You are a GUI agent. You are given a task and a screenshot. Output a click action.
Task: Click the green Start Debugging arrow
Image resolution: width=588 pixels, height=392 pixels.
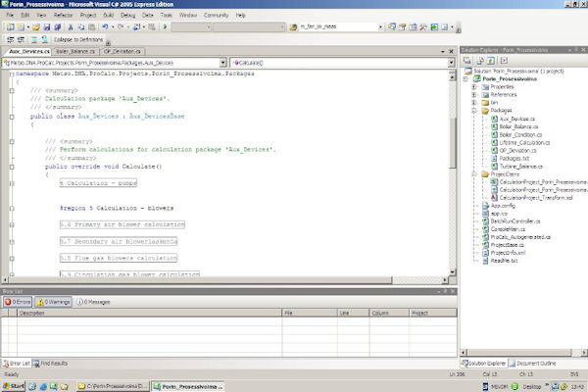point(165,27)
